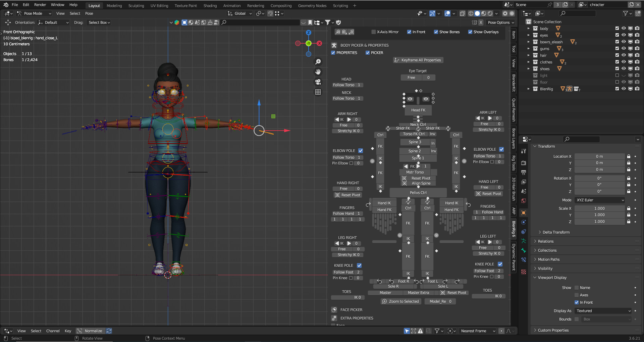
Task: Switch to the Animation workspace tab
Action: tap(232, 6)
